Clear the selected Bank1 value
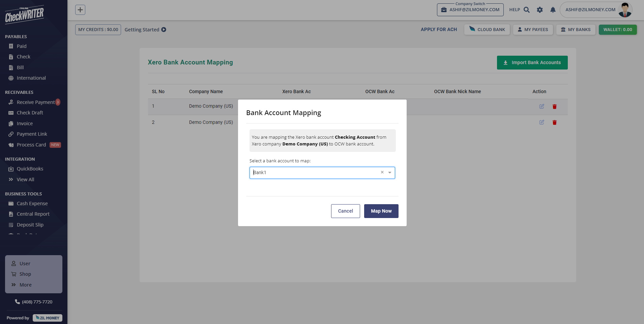 (x=382, y=172)
